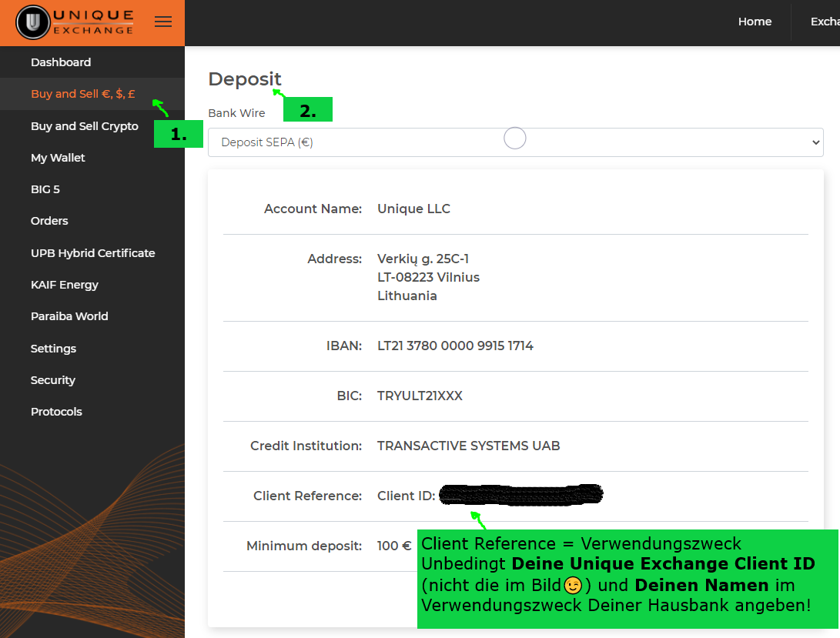840x638 pixels.
Task: Click the Address: label
Action: tap(334, 259)
